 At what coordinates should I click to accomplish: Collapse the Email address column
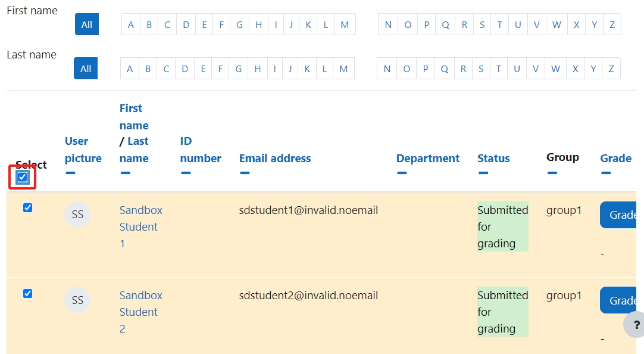click(x=245, y=173)
